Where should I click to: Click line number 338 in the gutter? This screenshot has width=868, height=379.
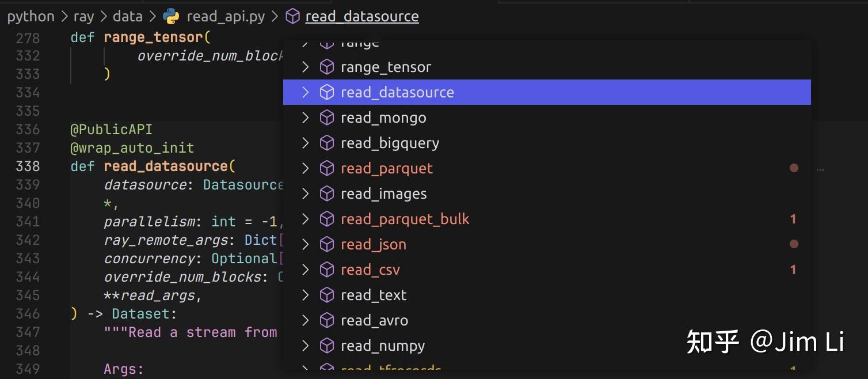tap(28, 166)
